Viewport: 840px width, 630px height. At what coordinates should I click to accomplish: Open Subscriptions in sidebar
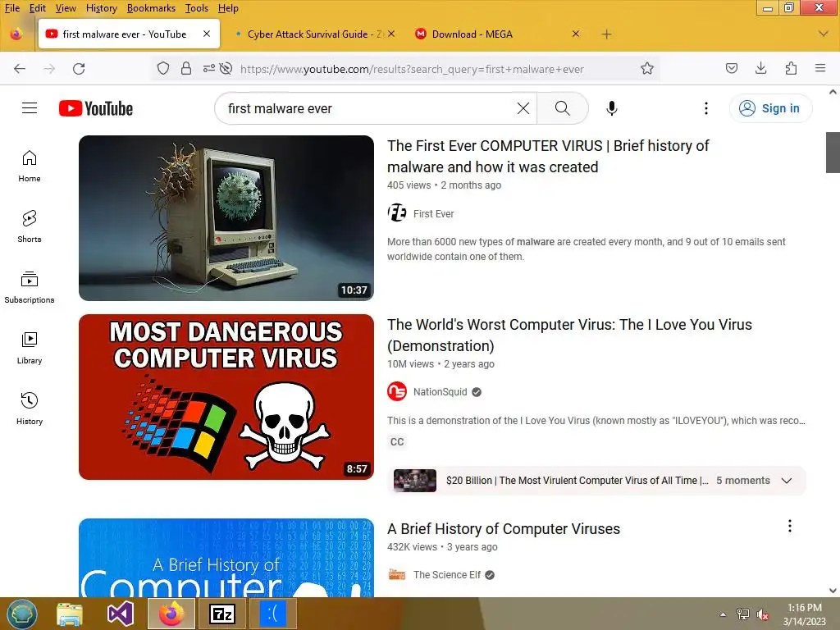(x=30, y=287)
